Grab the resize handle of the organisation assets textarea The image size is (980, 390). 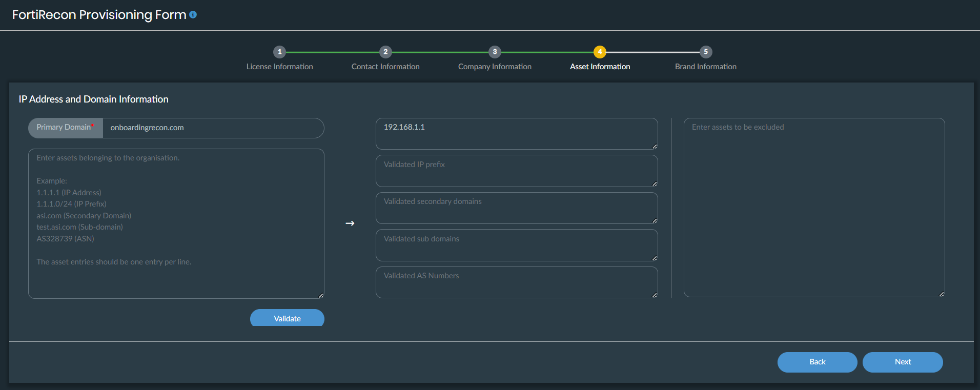coord(321,295)
